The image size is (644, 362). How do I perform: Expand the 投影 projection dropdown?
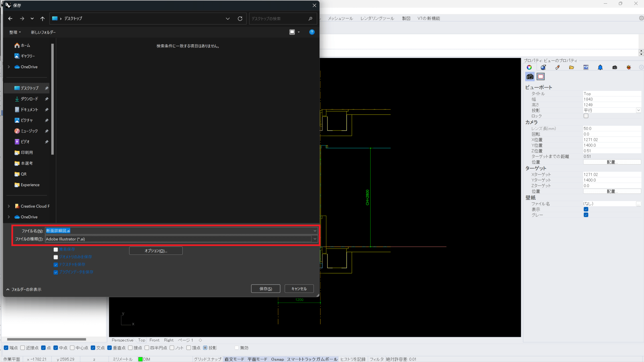pos(638,110)
